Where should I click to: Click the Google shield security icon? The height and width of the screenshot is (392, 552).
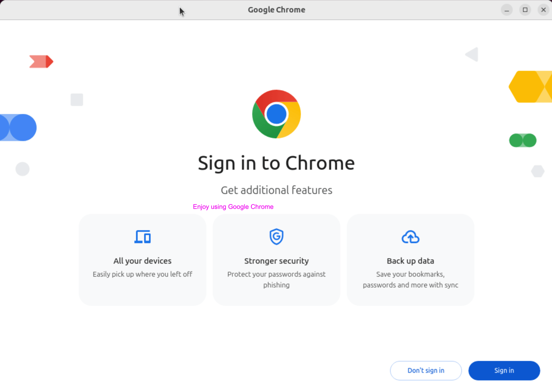tap(276, 237)
